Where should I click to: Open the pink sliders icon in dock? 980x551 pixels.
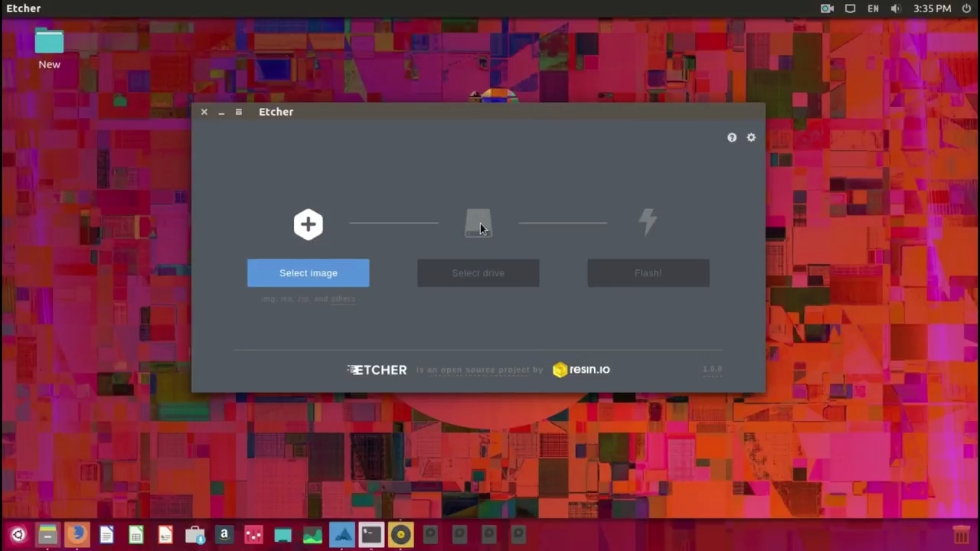pos(254,535)
